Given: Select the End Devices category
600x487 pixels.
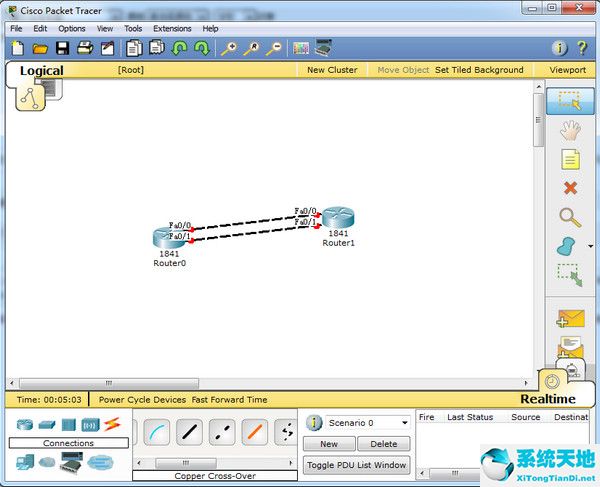Looking at the screenshot, I should (25, 462).
